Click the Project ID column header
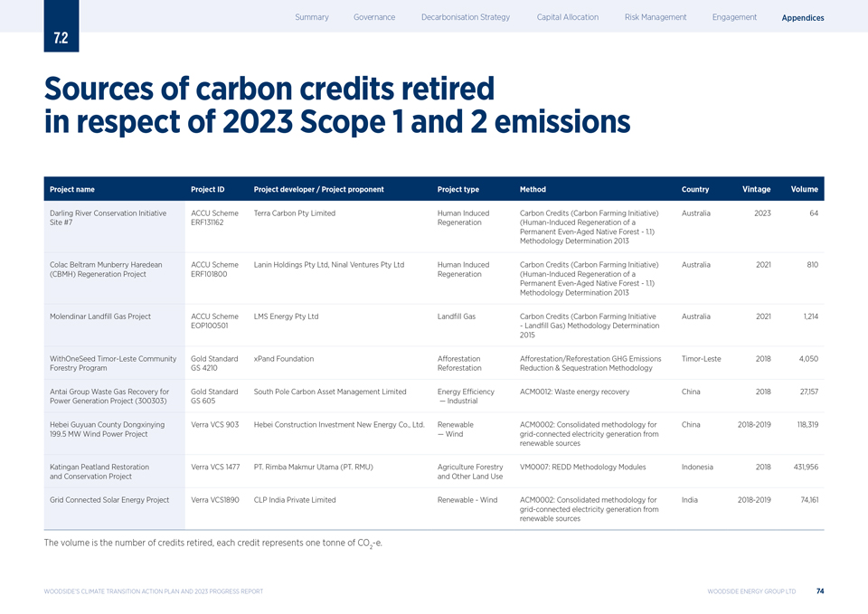This screenshot has width=868, height=614. (x=208, y=189)
